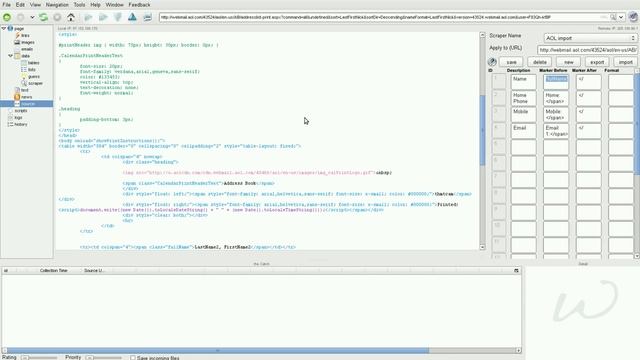The width and height of the screenshot is (640, 360).
Task: Select the text node in page tree
Action: point(21,90)
